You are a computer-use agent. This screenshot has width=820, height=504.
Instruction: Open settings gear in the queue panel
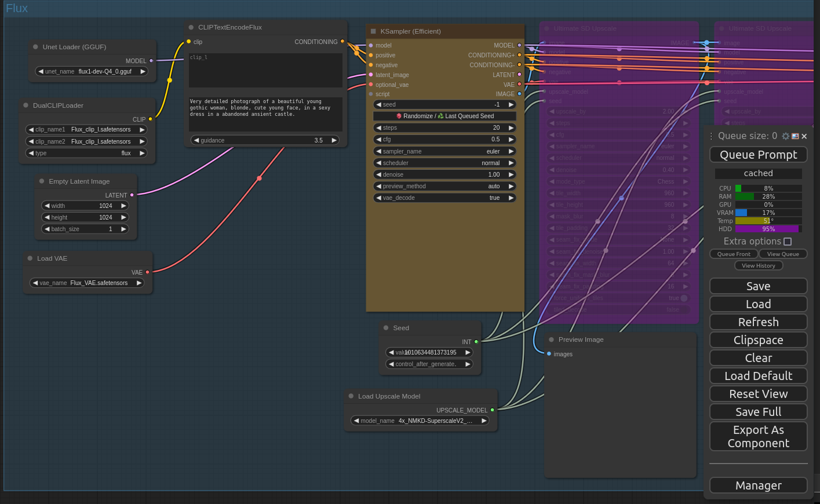(x=786, y=136)
